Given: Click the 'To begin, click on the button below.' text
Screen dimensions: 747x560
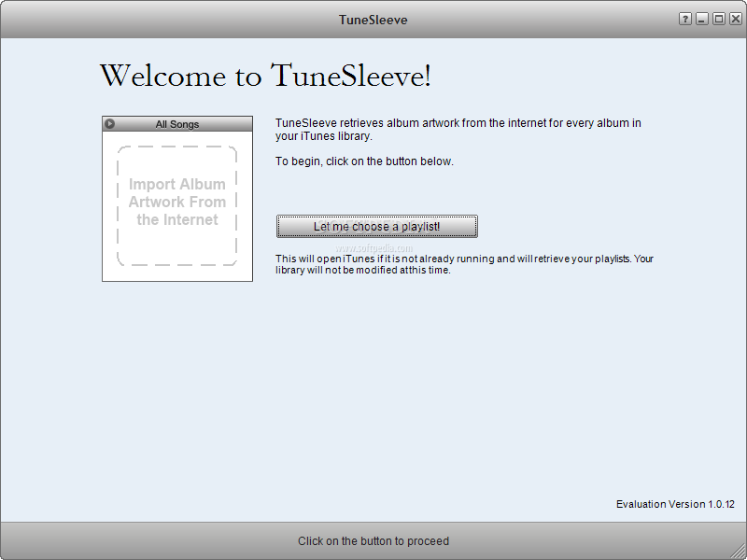Looking at the screenshot, I should point(364,161).
